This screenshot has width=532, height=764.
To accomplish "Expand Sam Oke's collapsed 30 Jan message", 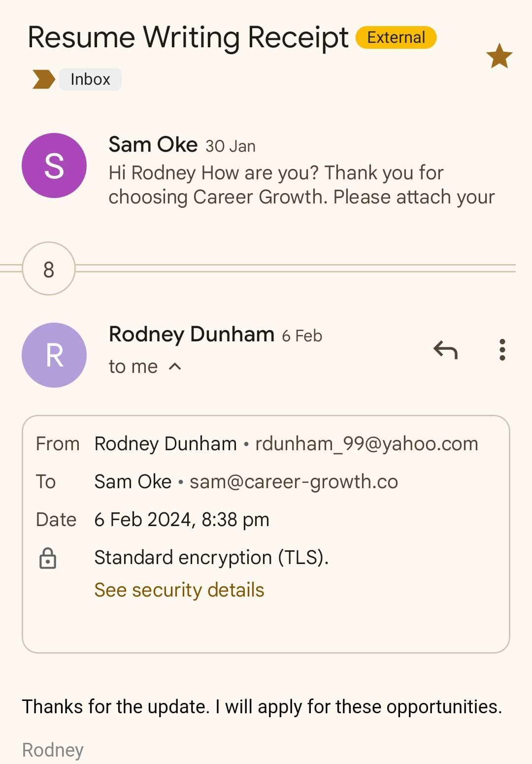I will 300,185.
